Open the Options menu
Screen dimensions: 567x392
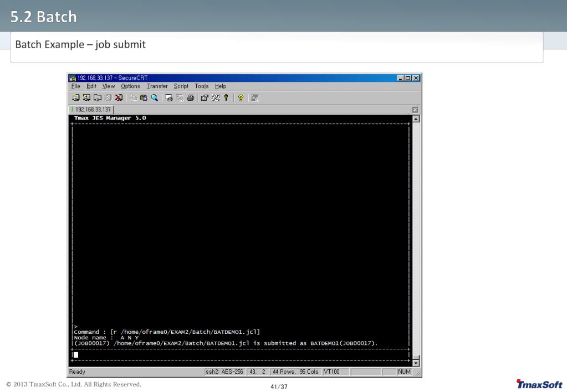pos(131,86)
